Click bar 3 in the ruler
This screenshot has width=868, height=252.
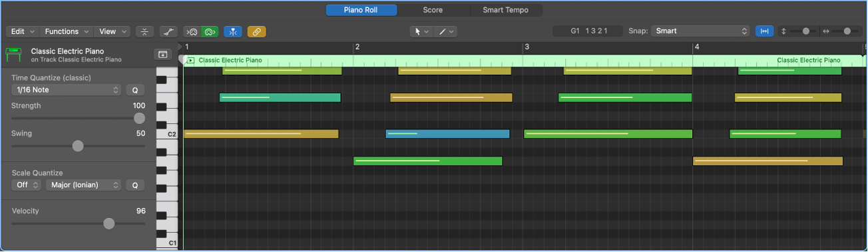[x=527, y=47]
